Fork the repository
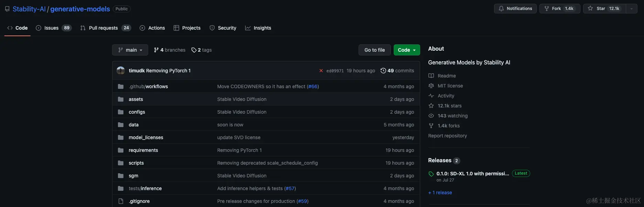The width and height of the screenshot is (644, 207). [x=559, y=9]
